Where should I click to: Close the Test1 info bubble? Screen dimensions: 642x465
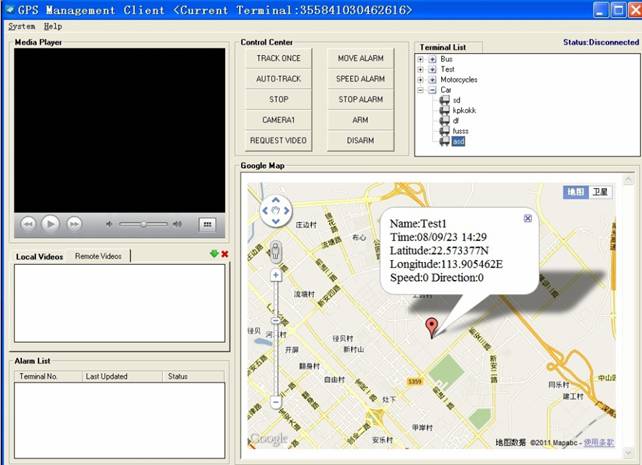(528, 218)
